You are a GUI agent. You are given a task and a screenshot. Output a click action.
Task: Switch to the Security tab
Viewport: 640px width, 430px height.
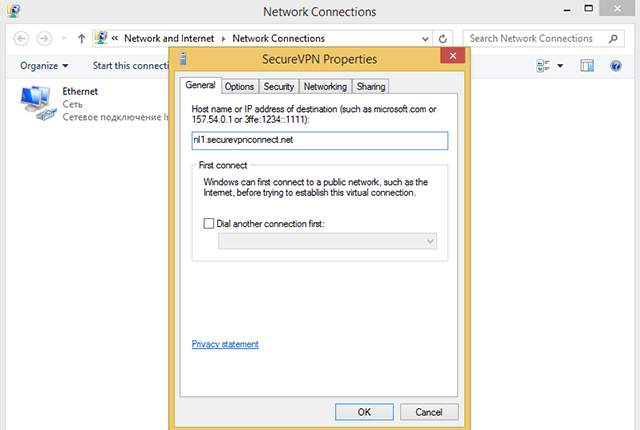(x=279, y=86)
